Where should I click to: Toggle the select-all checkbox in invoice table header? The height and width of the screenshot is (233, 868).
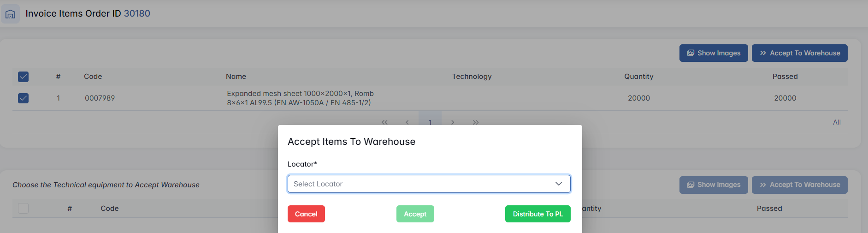[x=23, y=77]
